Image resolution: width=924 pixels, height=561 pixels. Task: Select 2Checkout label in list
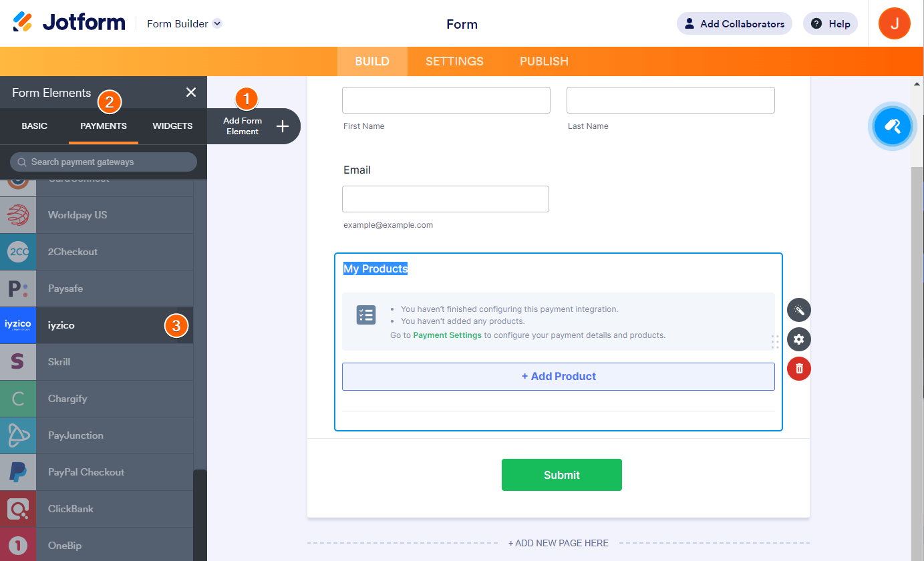click(x=73, y=252)
